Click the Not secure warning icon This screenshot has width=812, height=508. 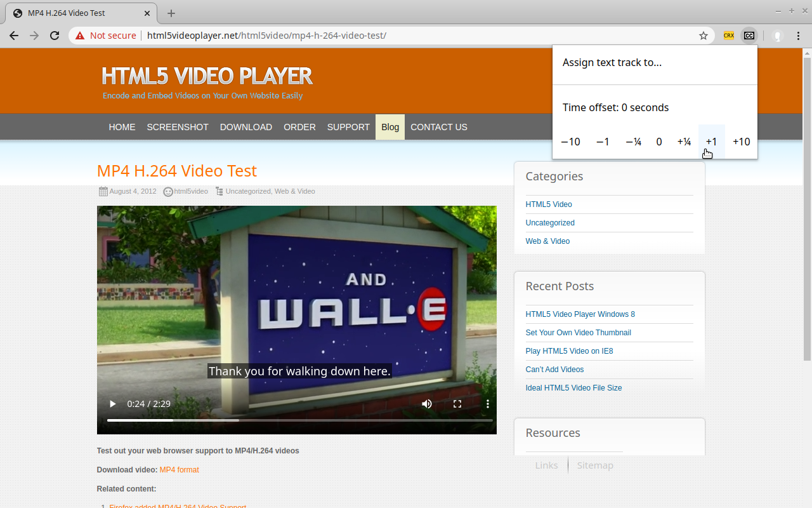(80, 36)
